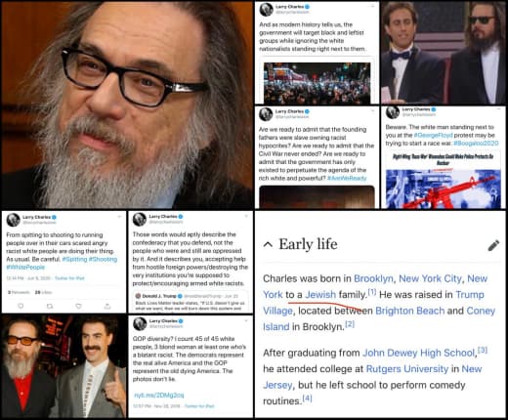Click the share icon under the #Spitting tweet
The image size is (508, 420).
tap(107, 306)
